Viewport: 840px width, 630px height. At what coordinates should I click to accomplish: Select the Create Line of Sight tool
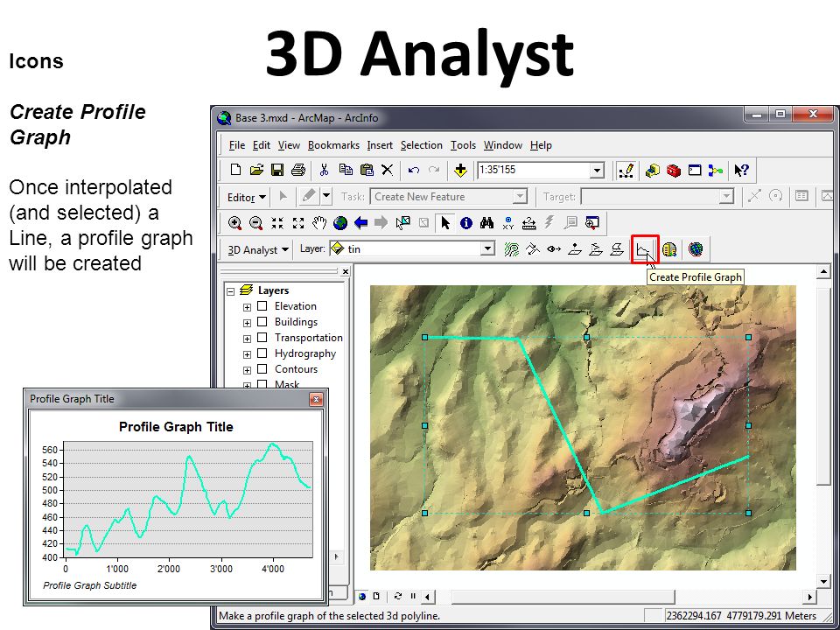(554, 249)
